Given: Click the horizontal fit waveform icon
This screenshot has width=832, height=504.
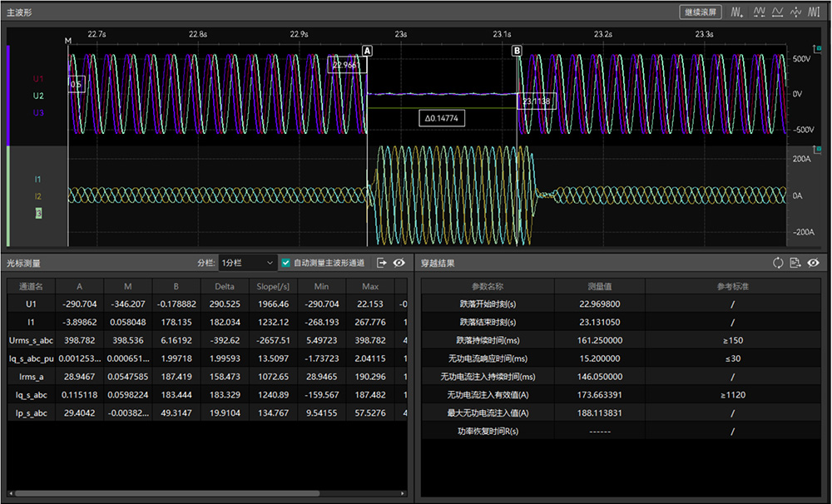Looking at the screenshot, I should (x=777, y=12).
